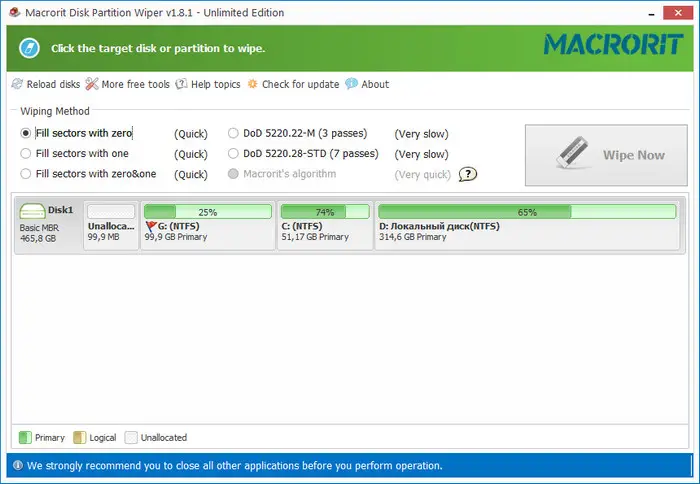Click '465,8 GB' disk size text
The image size is (700, 484).
click(38, 239)
